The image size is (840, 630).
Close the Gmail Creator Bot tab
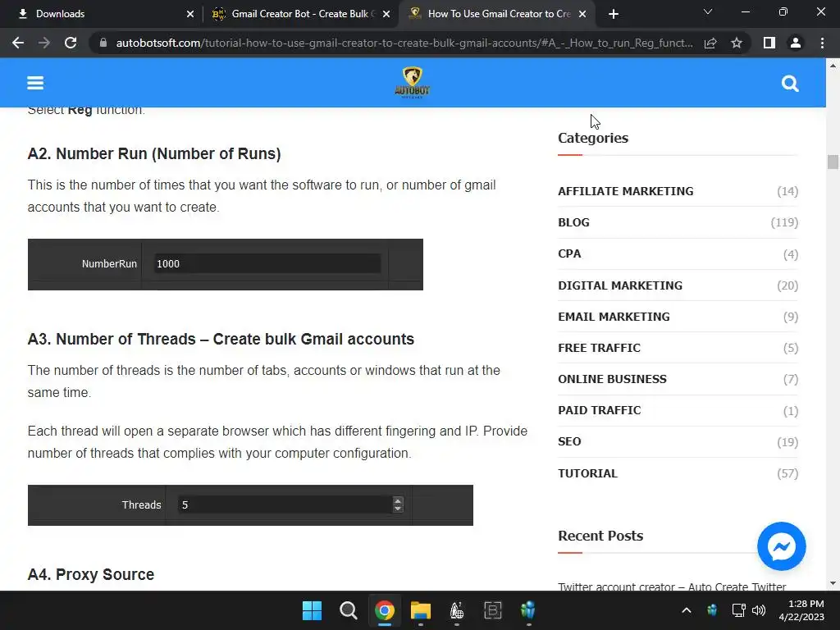tap(386, 14)
